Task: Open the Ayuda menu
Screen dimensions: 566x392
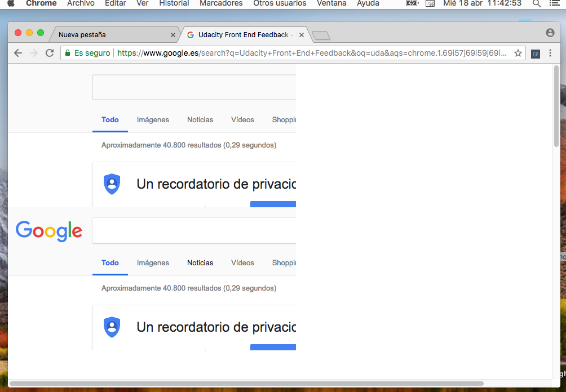Action: click(368, 3)
